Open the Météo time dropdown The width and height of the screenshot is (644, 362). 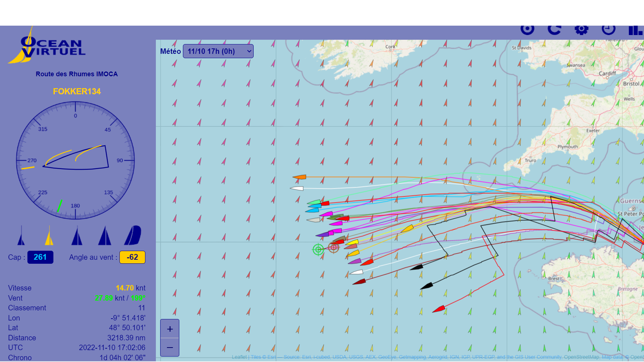pyautogui.click(x=218, y=51)
